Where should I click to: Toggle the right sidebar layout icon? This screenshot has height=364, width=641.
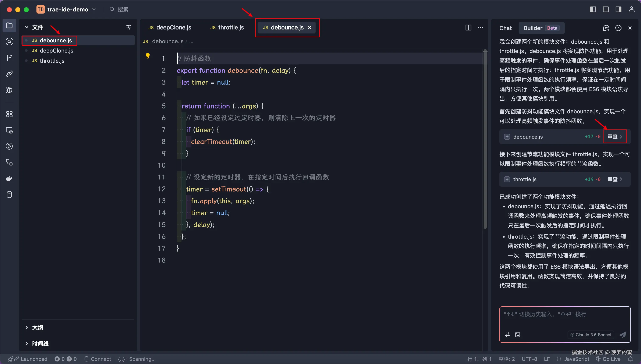tap(619, 10)
